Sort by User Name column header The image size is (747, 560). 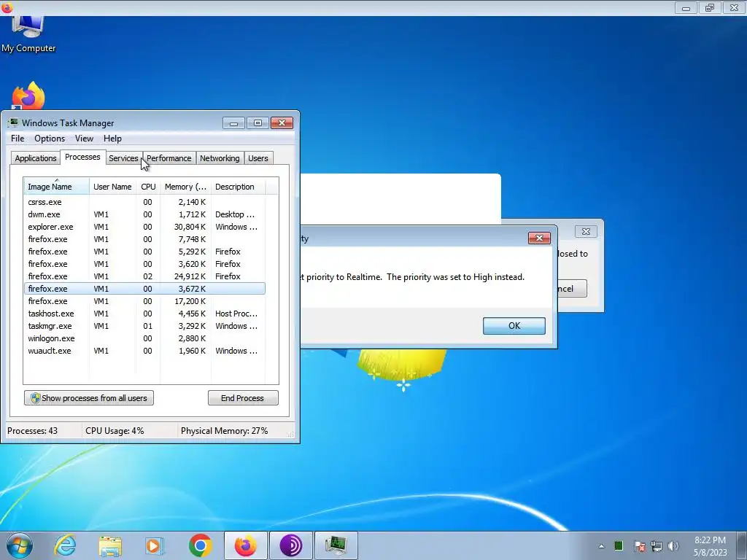tap(112, 187)
